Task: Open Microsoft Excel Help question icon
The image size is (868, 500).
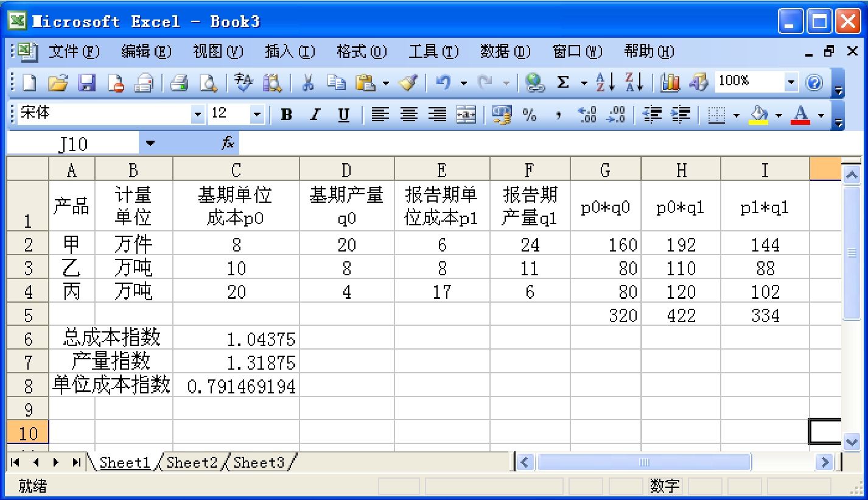Action: point(814,82)
